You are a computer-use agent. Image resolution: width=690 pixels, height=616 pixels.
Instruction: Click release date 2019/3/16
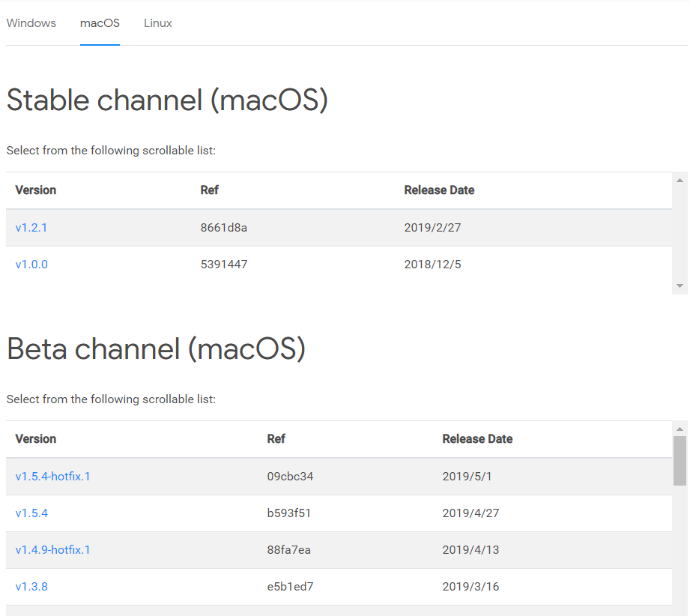coord(470,587)
